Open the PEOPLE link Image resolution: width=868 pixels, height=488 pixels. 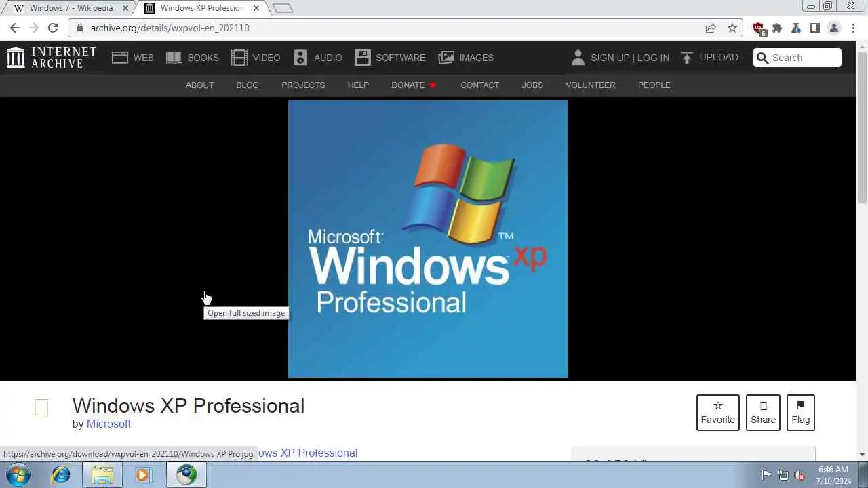coord(654,85)
